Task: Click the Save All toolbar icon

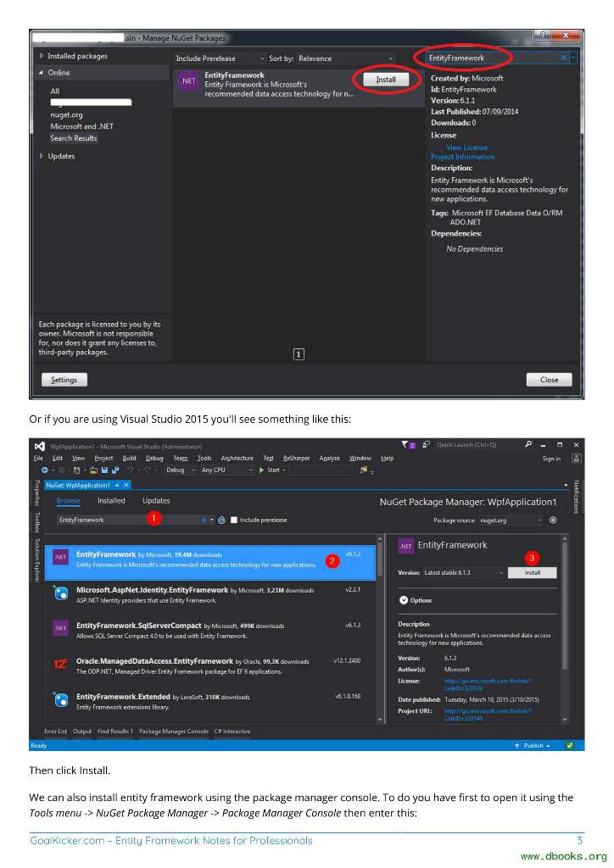Action: (115, 470)
